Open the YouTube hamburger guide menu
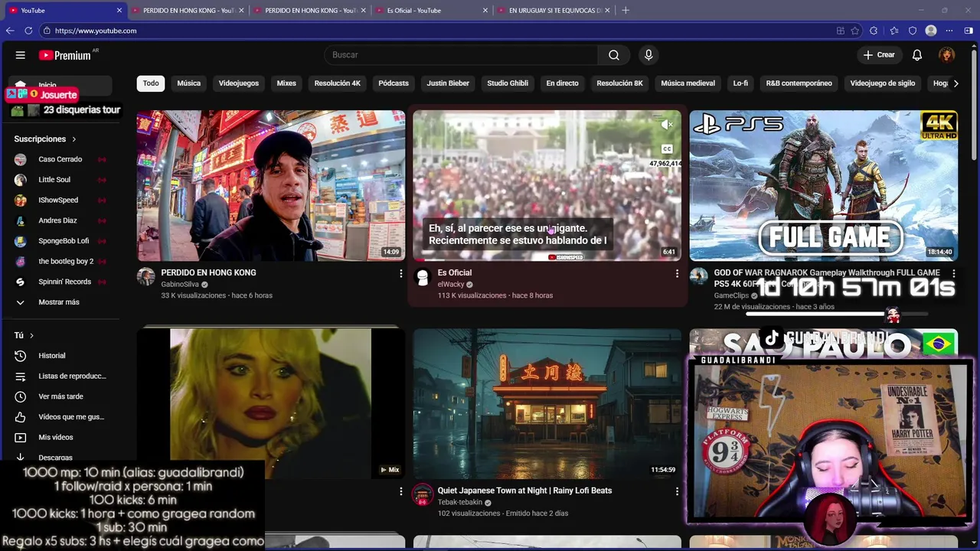 [21, 55]
